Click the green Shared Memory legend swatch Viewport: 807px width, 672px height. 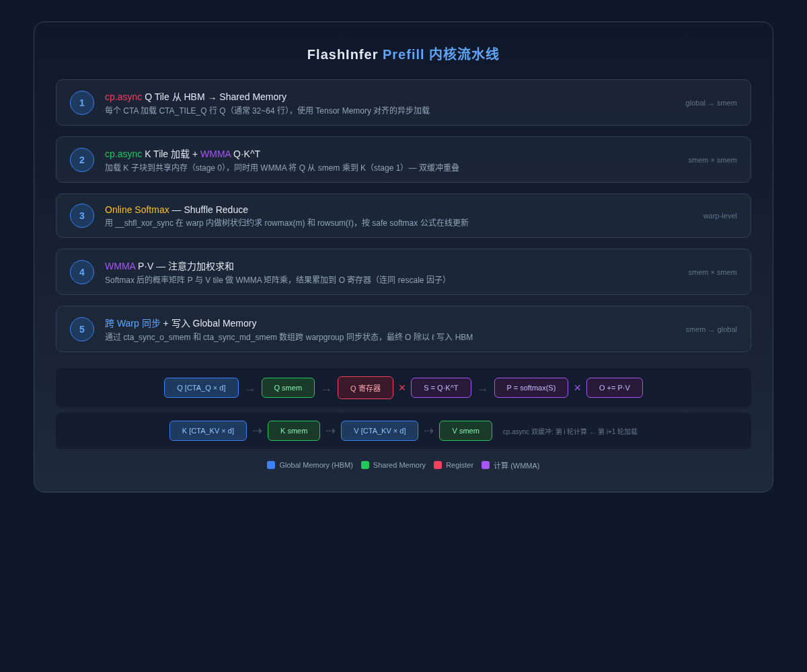365,465
